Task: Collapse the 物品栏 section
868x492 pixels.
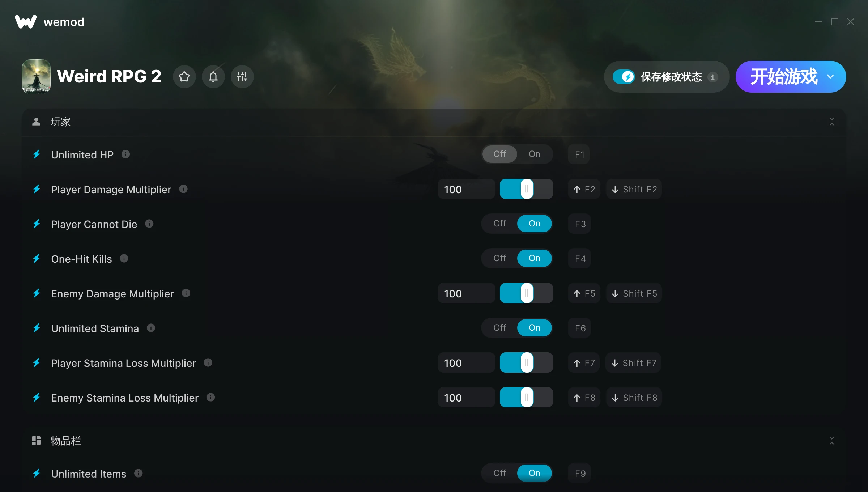Action: [x=832, y=441]
